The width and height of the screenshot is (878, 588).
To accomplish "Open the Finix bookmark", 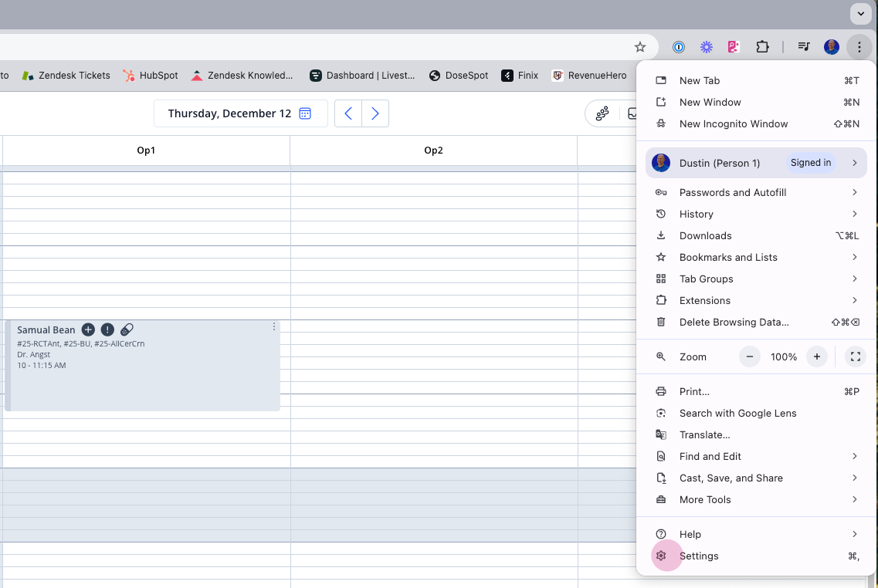I will pos(520,76).
